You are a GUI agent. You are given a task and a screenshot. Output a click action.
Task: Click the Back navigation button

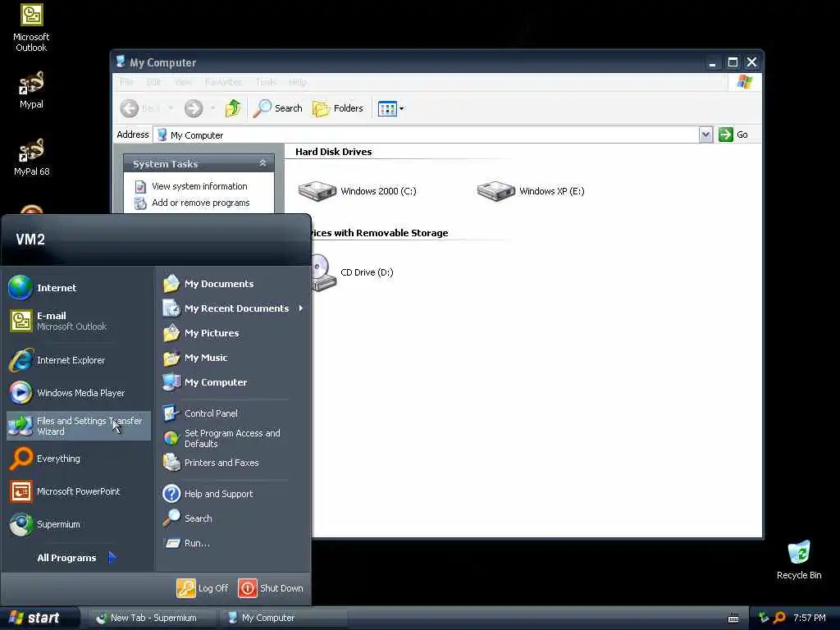point(140,108)
